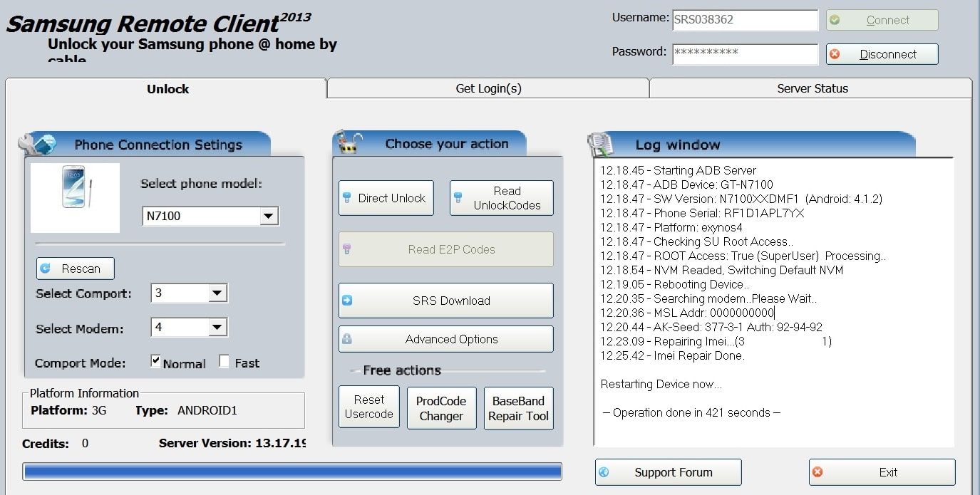Click log line 'AK-Seed: 377-3-1 Auth: 92-94-92'

coord(711,327)
